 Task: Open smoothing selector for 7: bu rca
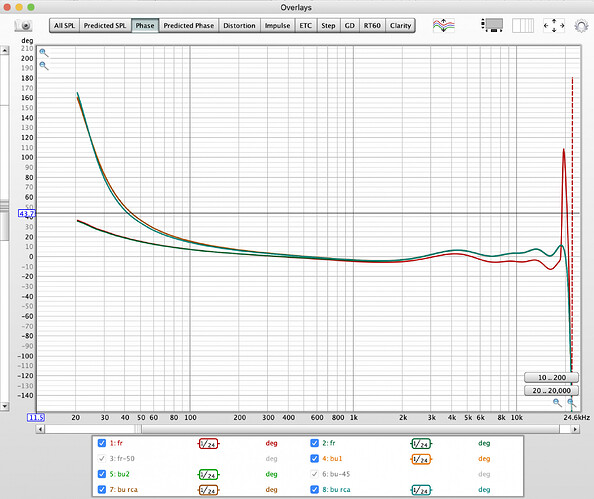click(208, 490)
